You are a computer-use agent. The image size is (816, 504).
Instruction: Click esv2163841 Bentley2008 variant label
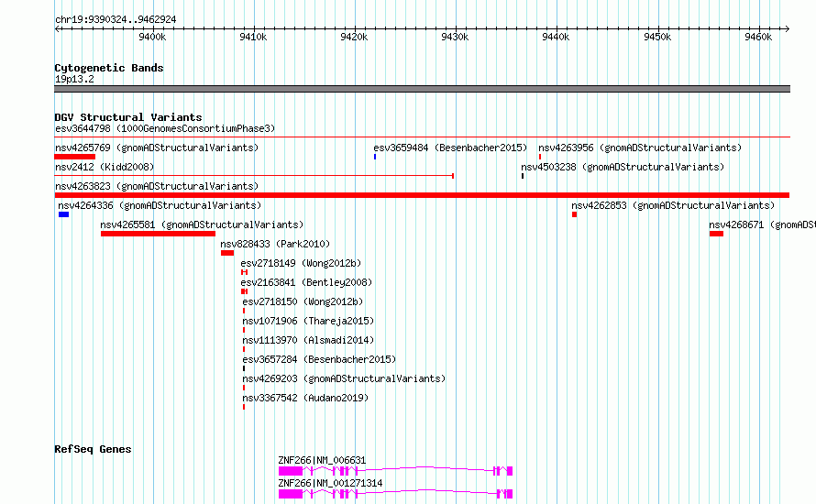coord(306,282)
